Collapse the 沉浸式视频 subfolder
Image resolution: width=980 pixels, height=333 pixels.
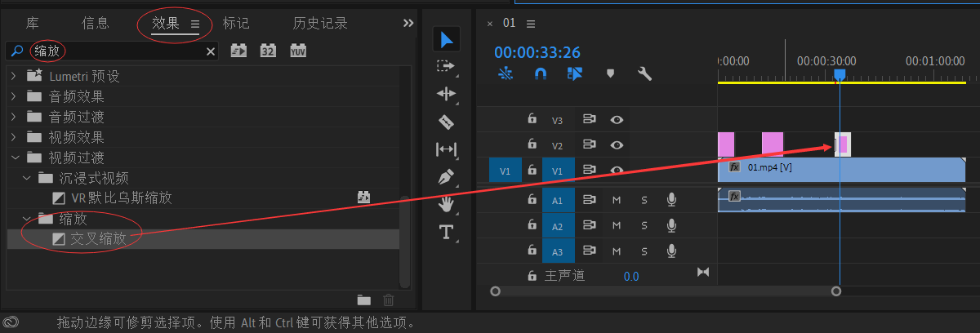[27, 178]
